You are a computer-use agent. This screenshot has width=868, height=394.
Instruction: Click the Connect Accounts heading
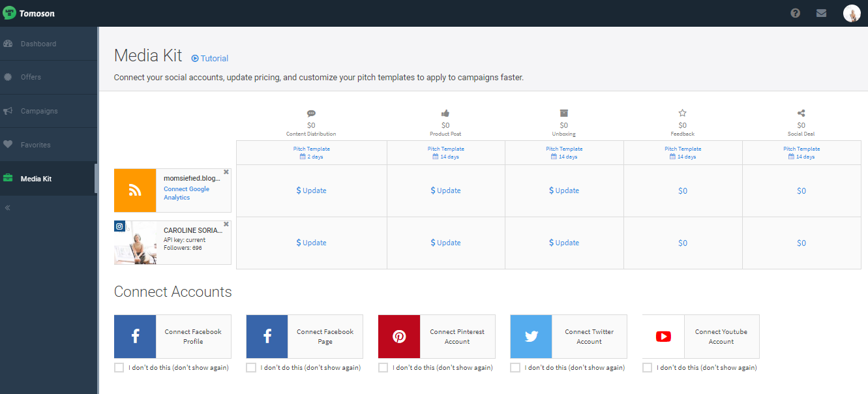[x=173, y=292]
